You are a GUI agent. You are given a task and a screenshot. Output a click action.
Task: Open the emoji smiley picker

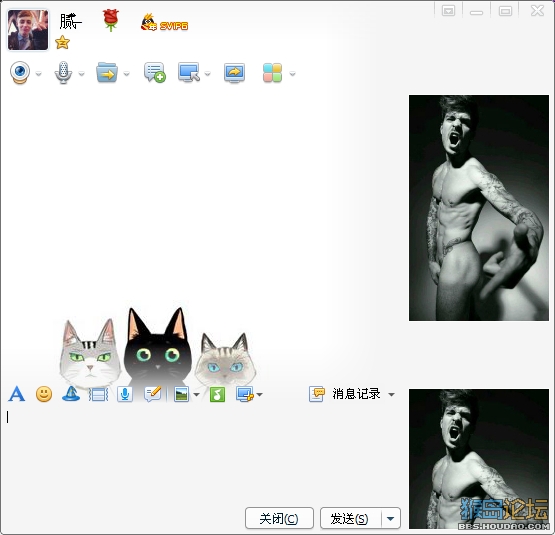[44, 394]
